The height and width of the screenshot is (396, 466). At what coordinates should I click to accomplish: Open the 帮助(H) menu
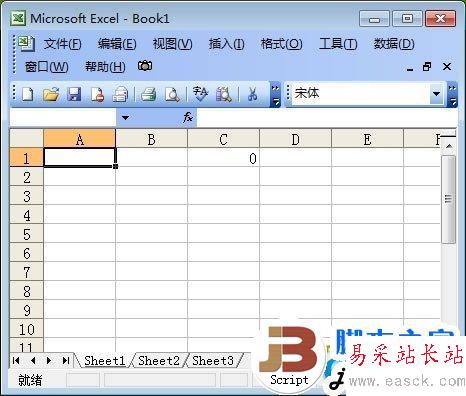pos(105,67)
